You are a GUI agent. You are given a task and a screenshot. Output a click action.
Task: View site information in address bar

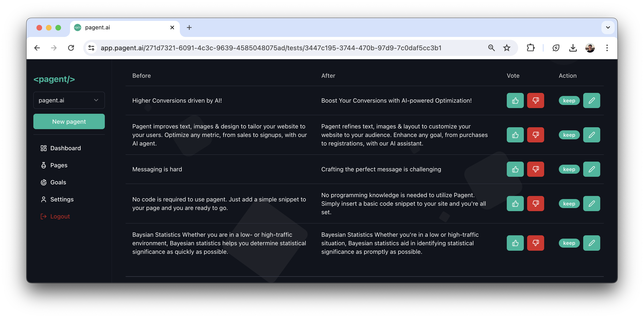click(x=92, y=48)
